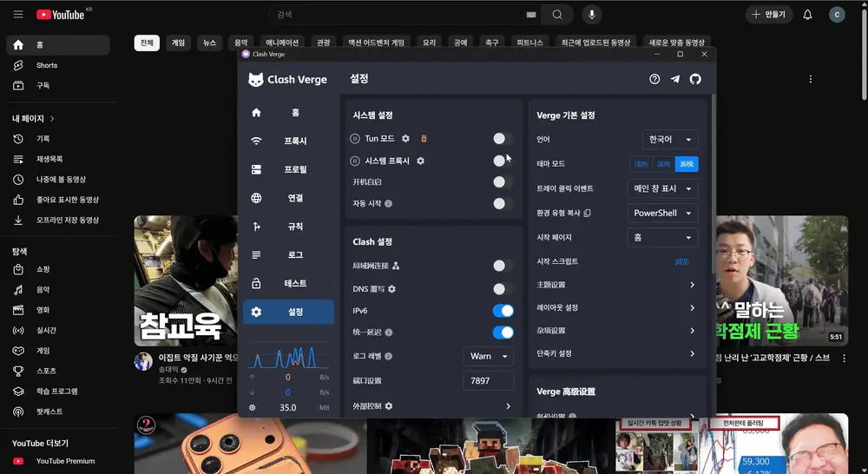This screenshot has width=868, height=474.
Task: Open the YouTube hamburger menu
Action: (18, 15)
